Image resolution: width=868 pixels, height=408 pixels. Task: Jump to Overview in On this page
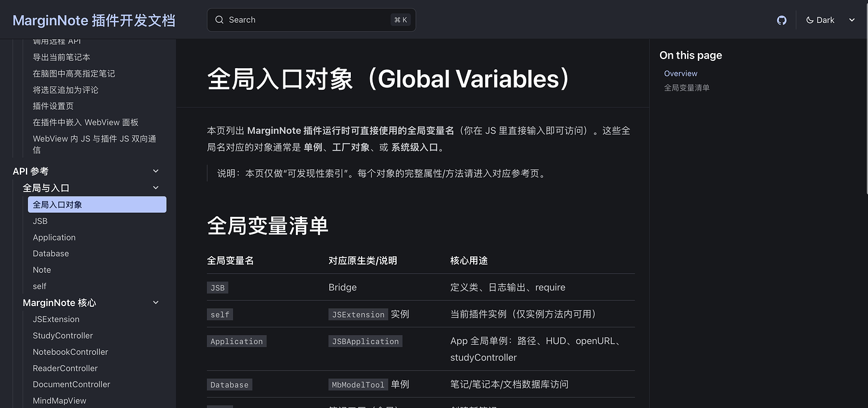coord(681,74)
